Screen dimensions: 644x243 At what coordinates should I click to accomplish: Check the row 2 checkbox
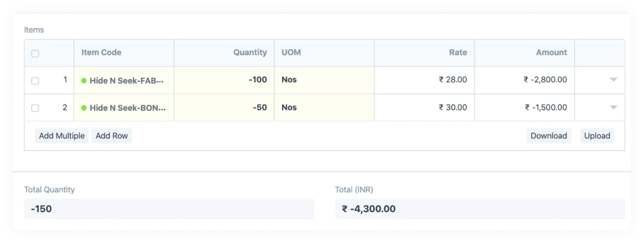coord(35,108)
